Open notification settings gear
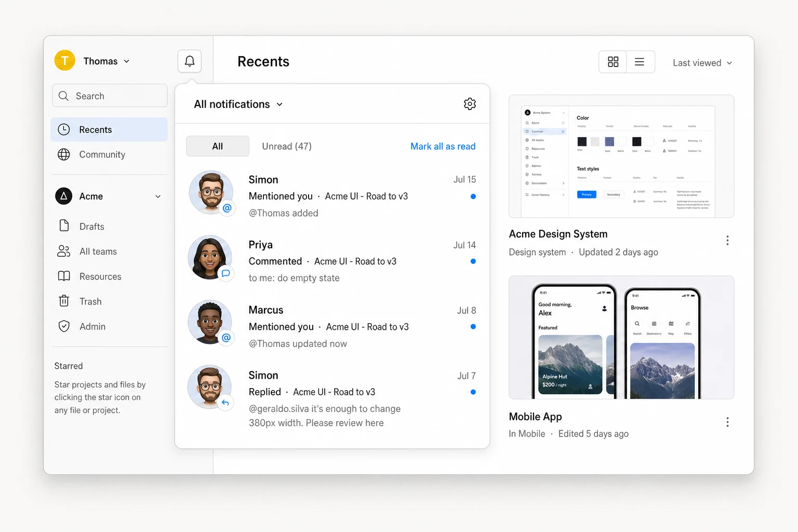 point(470,104)
